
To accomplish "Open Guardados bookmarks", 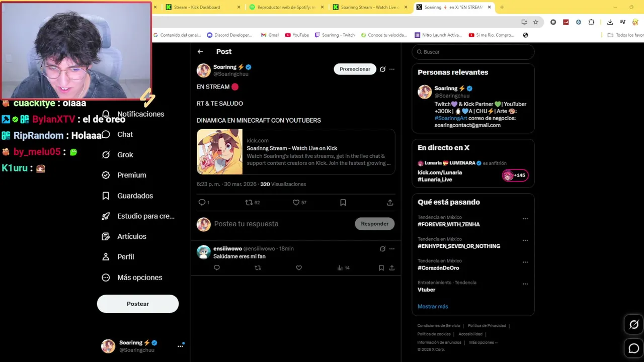I will (127, 196).
